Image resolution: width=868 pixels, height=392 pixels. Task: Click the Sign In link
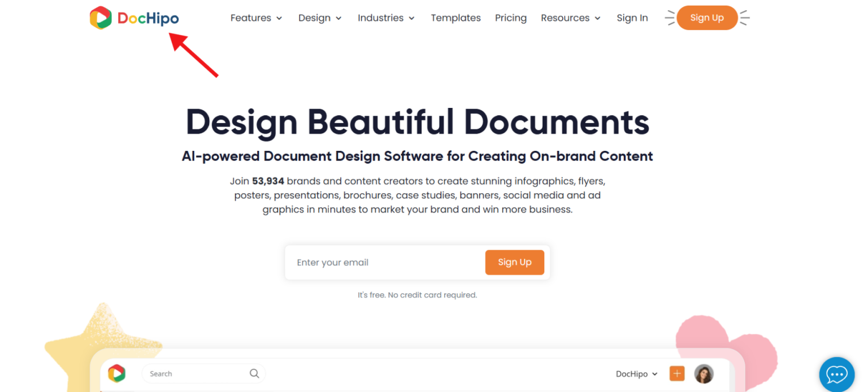[x=632, y=18]
